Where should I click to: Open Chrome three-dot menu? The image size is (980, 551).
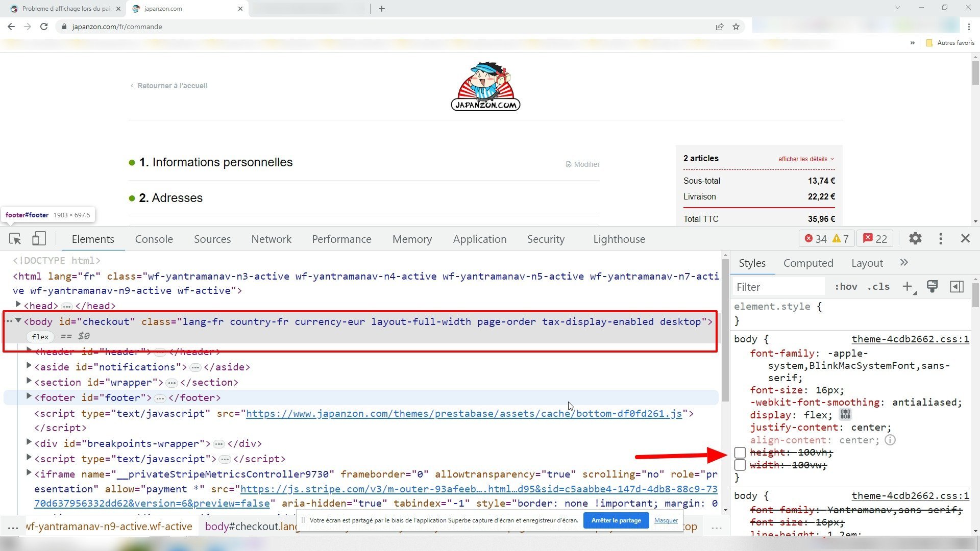point(969,27)
